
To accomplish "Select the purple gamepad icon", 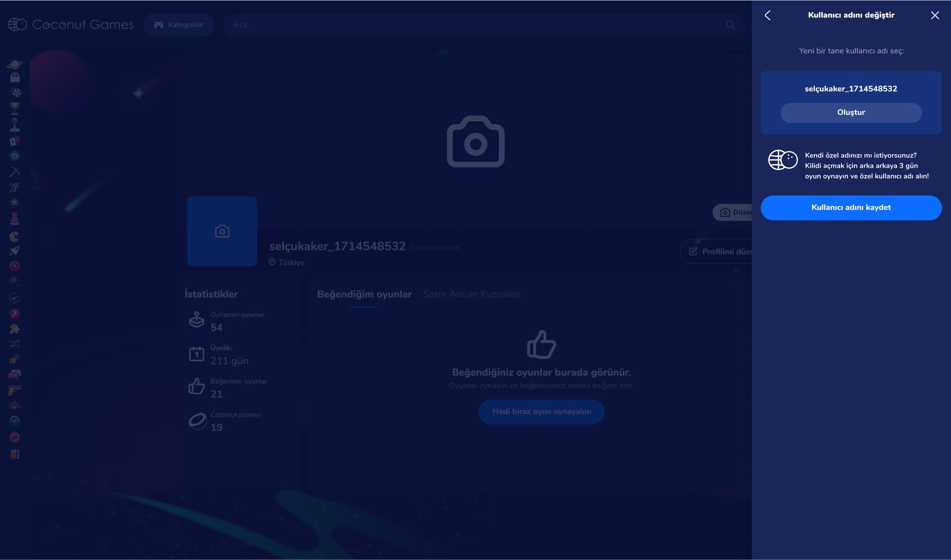I will tap(15, 375).
